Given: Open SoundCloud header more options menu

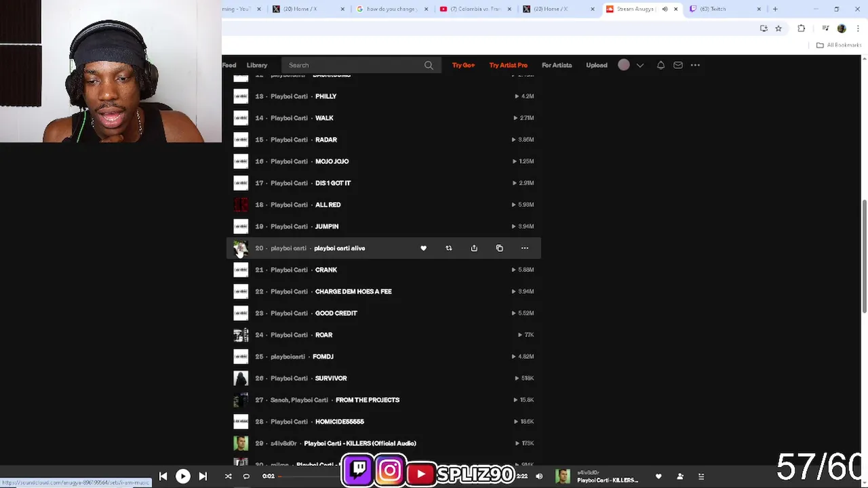Looking at the screenshot, I should [x=695, y=65].
